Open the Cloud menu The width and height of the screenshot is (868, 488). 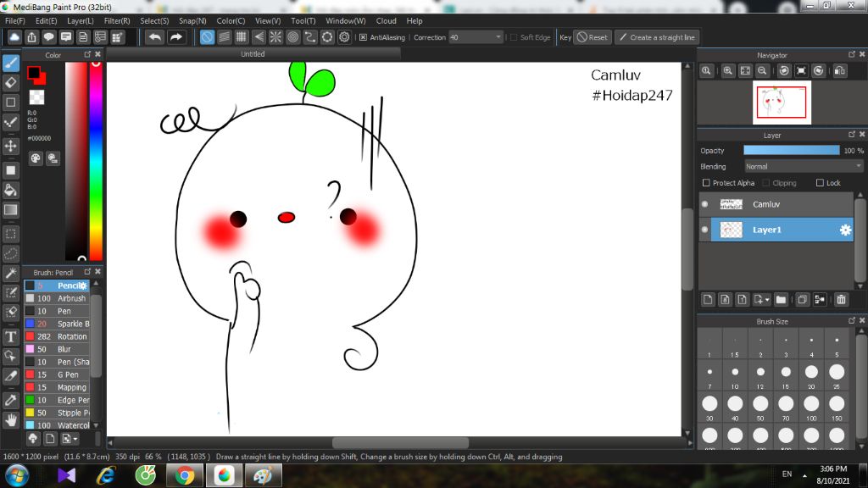(386, 20)
